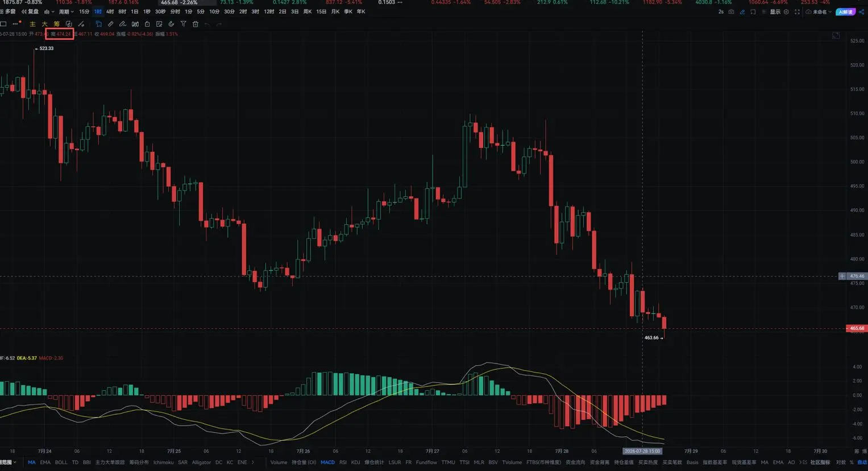The image size is (868, 471).
Task: Click the expand chart icon at top right
Action: coord(836,35)
